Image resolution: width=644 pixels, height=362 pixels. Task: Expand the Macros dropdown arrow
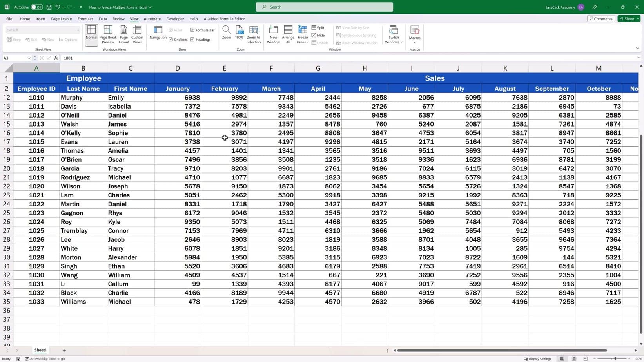(x=414, y=42)
